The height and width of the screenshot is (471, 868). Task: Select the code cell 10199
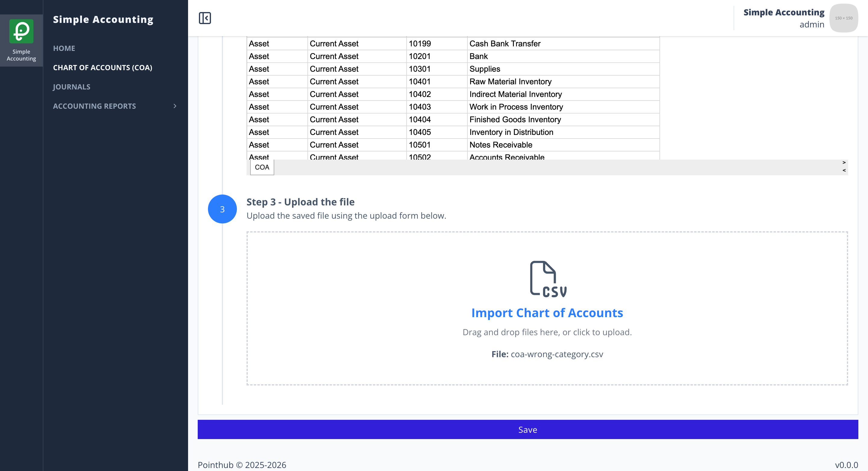point(437,43)
